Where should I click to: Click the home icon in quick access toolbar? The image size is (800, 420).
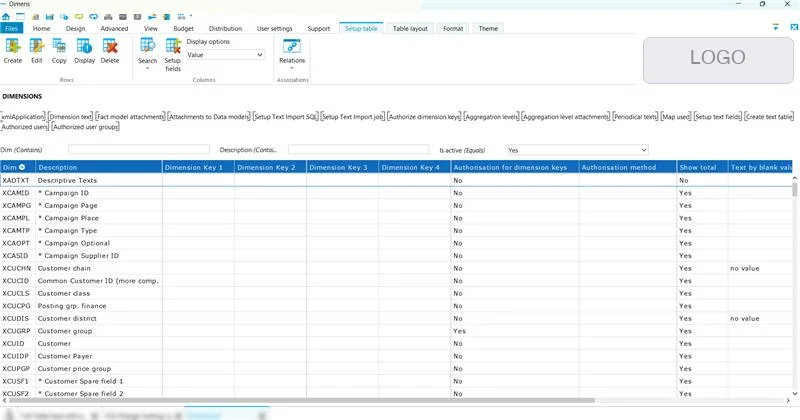(6, 17)
